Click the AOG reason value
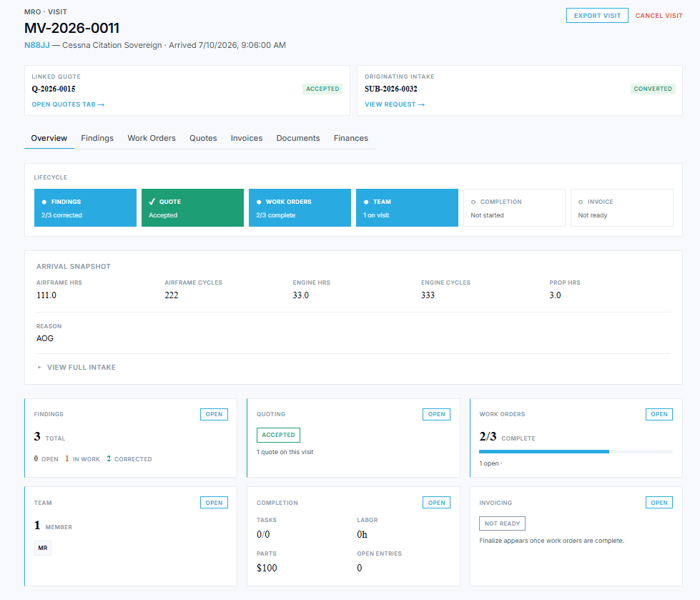700x600 pixels. (x=44, y=338)
